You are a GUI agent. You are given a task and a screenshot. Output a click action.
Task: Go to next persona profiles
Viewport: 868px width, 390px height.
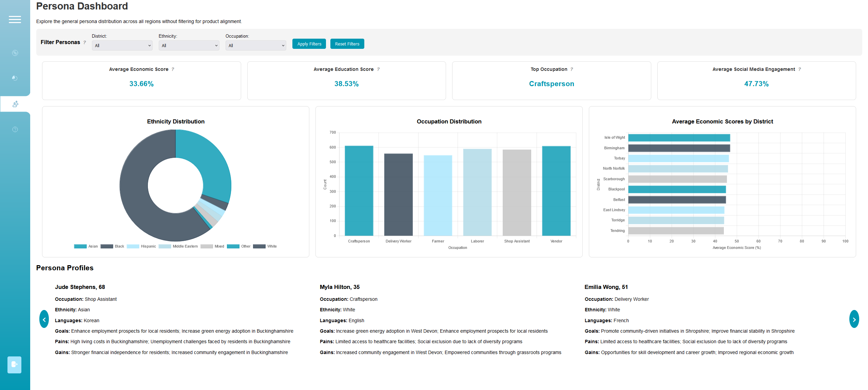click(854, 319)
